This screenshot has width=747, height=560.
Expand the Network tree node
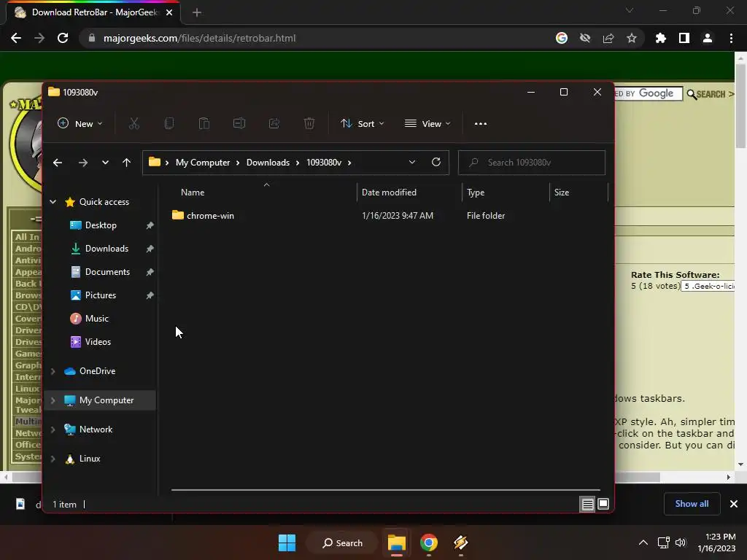pos(53,429)
